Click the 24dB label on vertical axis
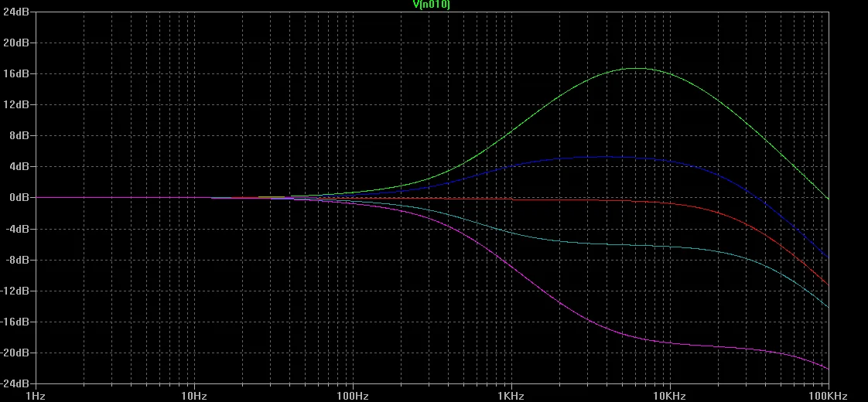The width and height of the screenshot is (868, 402). [x=16, y=12]
